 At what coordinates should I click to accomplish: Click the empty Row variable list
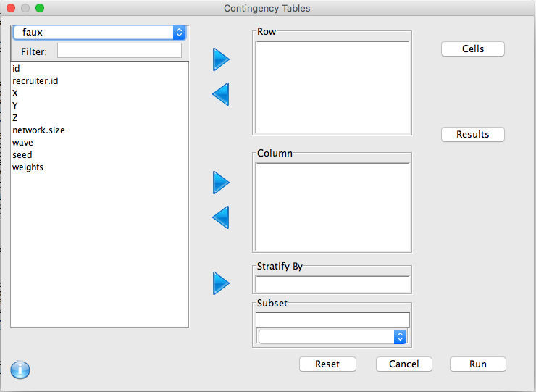click(x=332, y=87)
